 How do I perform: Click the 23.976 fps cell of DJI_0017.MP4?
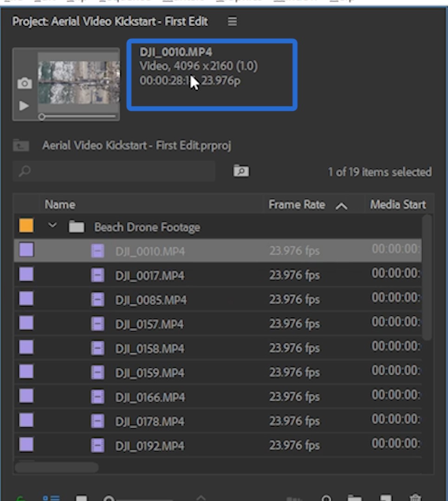294,275
